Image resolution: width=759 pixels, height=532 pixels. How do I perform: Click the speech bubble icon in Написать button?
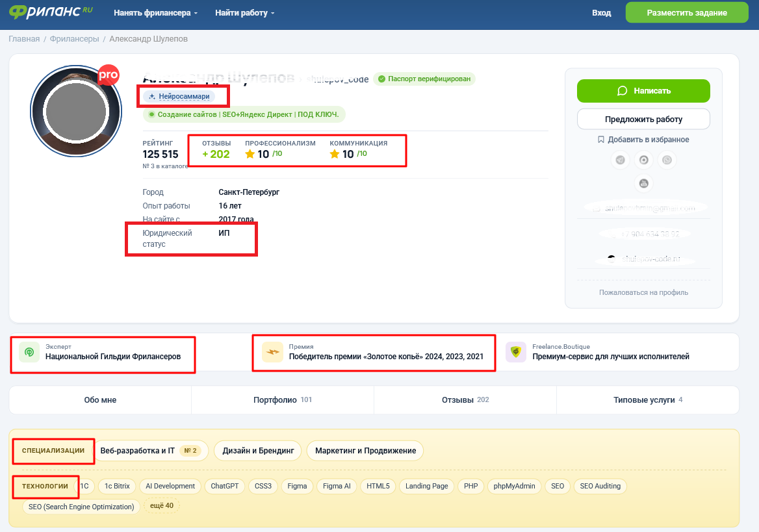pos(623,91)
